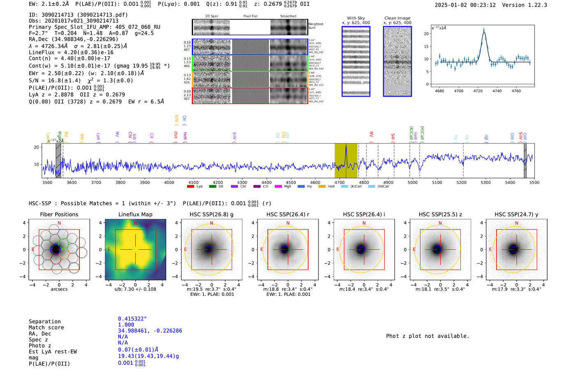Click the m:19.5 re:3.7" caption
Screen dimensions: 576x392
[x=211, y=289]
